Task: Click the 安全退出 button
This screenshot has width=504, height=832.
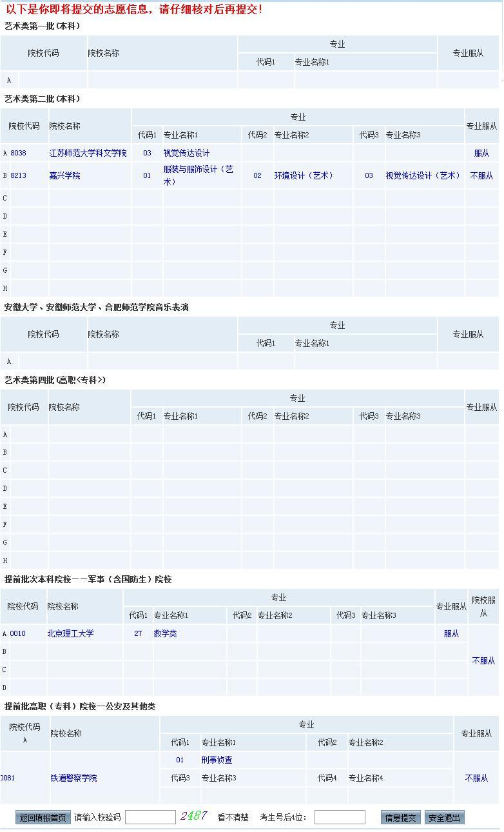Action: pyautogui.click(x=444, y=818)
